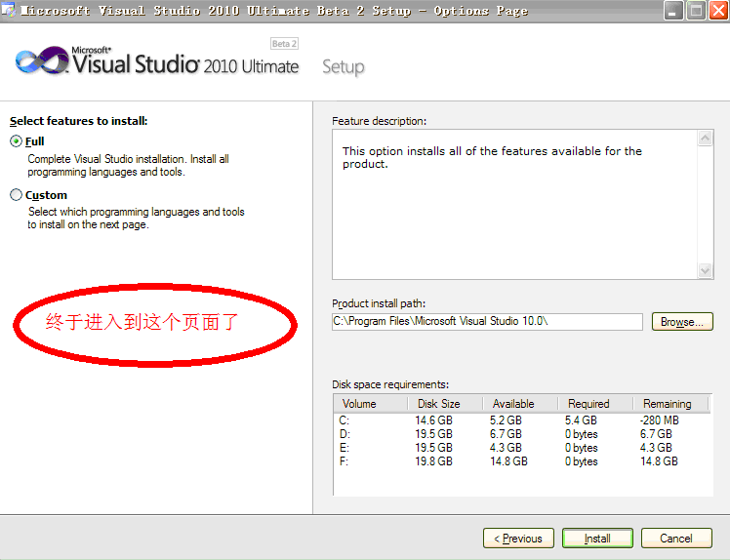Click the Disk Size column header
Viewport: 730px width, 560px height.
[446, 404]
